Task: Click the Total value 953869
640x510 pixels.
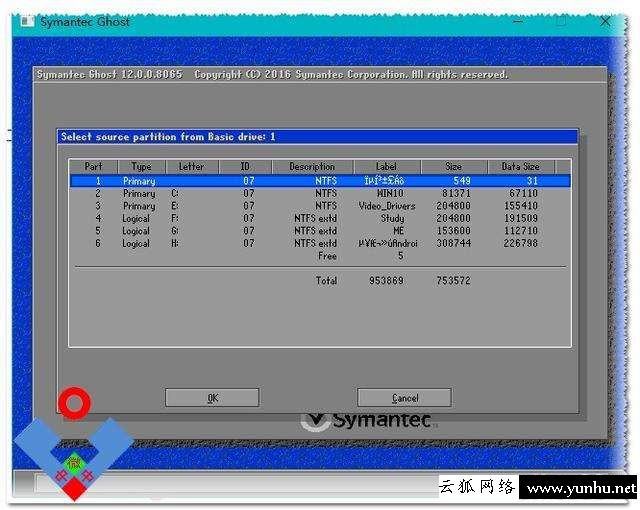Action: click(x=386, y=281)
